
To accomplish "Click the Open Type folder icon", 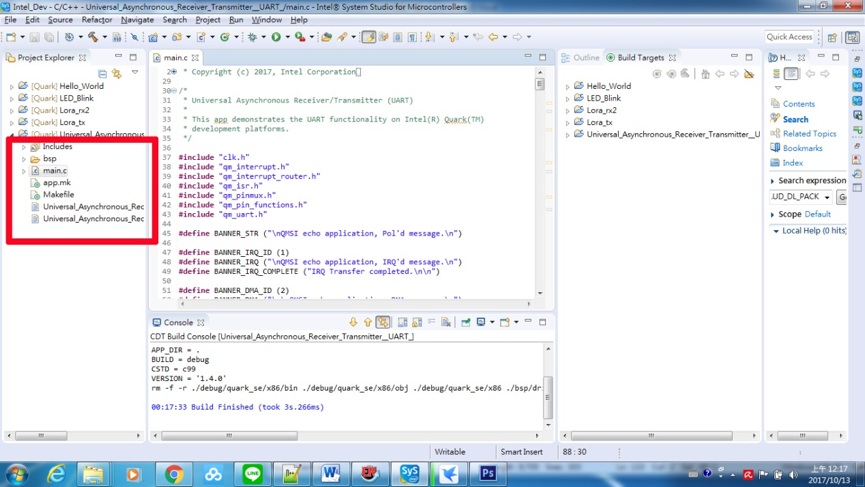I will 327,37.
